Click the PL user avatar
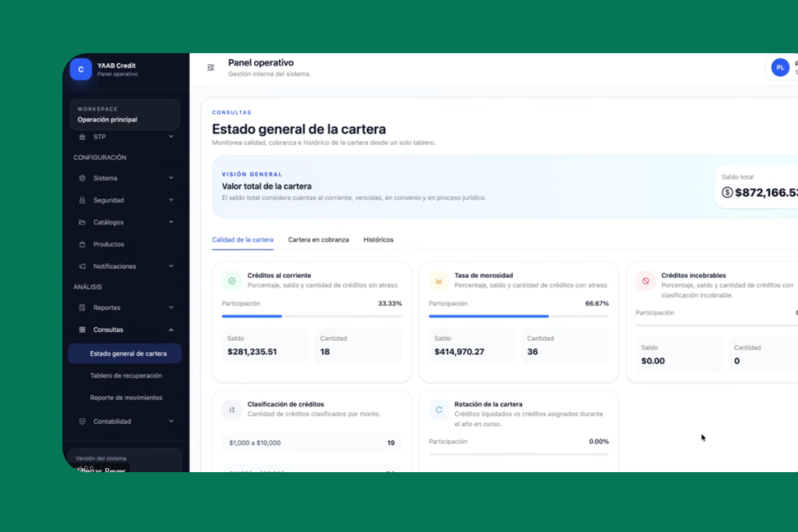The height and width of the screenshot is (532, 798). coord(780,68)
